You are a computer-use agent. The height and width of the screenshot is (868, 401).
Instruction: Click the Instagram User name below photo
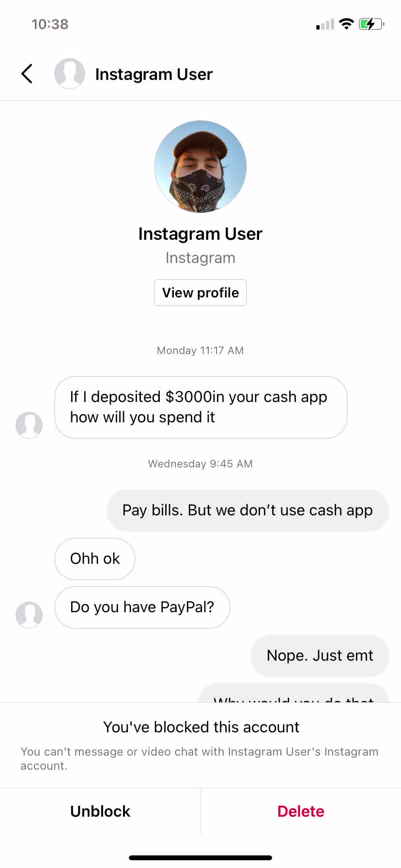coord(200,234)
